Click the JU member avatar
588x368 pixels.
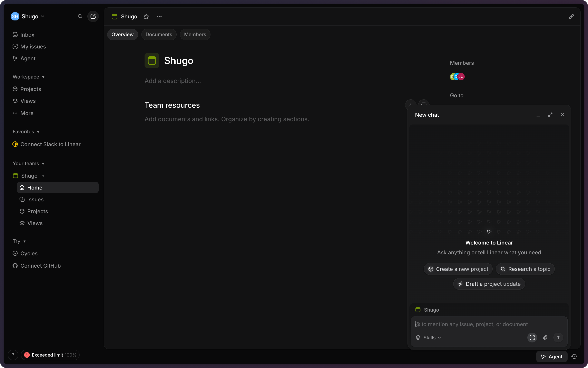461,76
